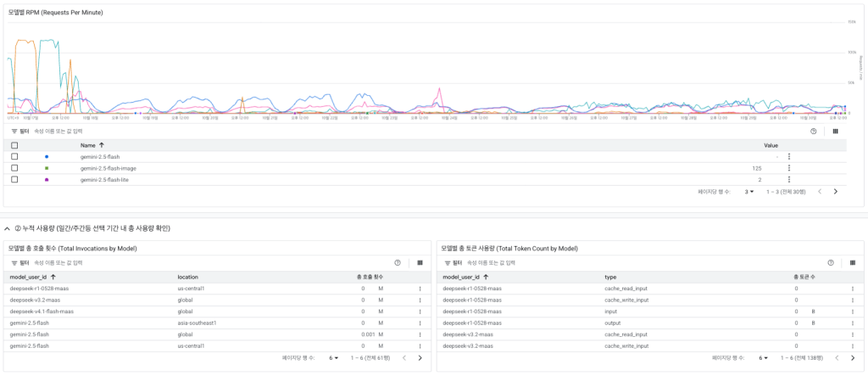The height and width of the screenshot is (376, 868).
Task: Open help for the RPM legend table
Action: pos(813,132)
